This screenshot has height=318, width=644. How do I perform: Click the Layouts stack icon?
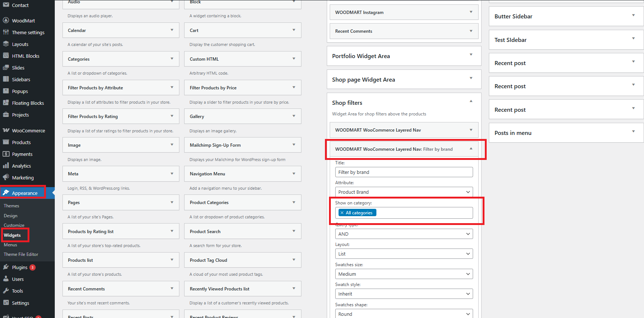tap(6, 44)
